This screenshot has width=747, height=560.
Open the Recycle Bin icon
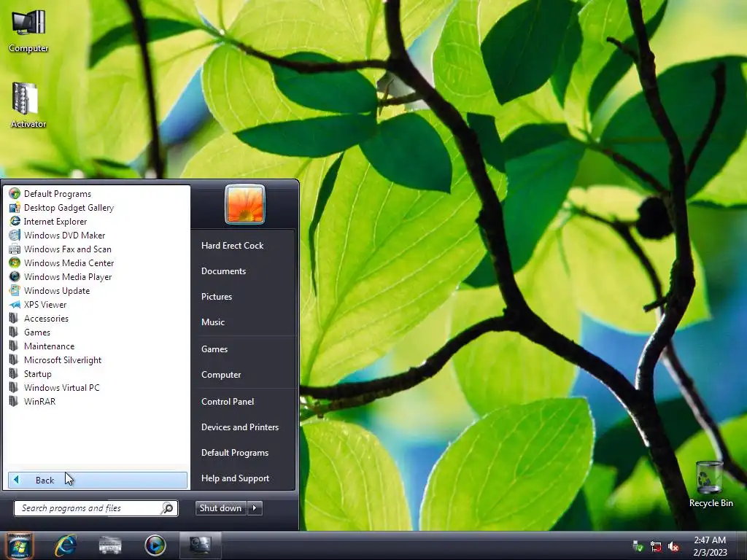tap(711, 484)
